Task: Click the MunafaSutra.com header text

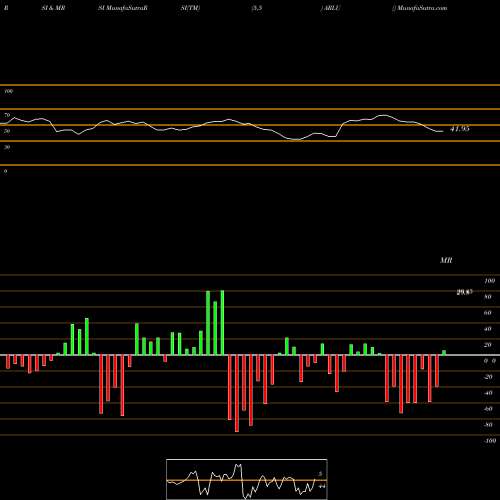Action: [x=422, y=8]
